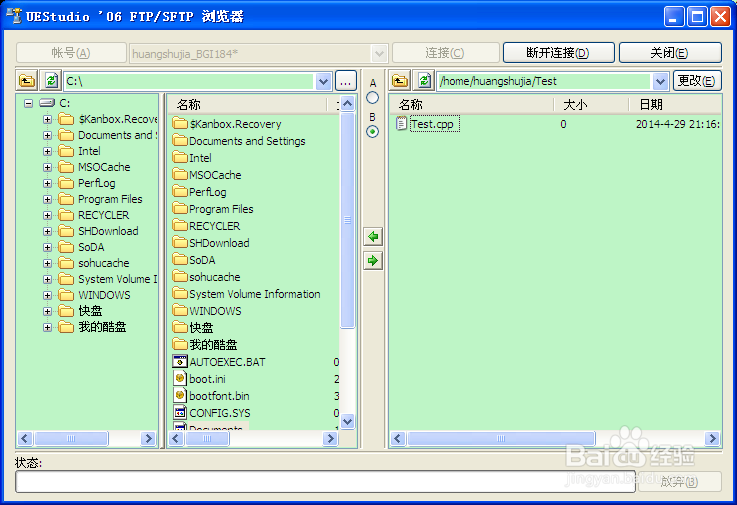Select Program Files in file list

click(x=221, y=209)
